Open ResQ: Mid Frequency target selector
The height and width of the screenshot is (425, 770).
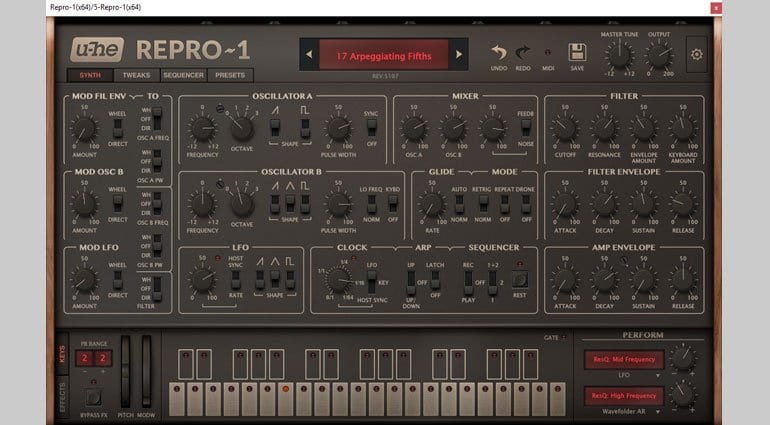624,359
